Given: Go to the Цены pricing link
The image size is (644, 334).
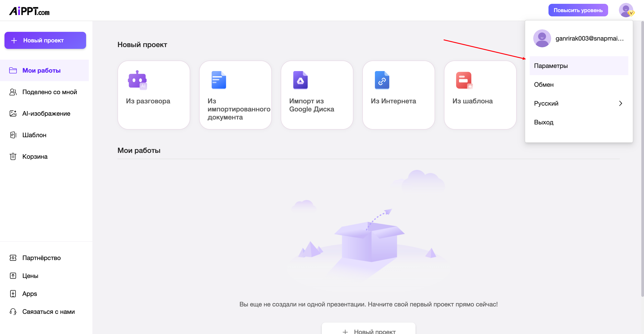Looking at the screenshot, I should tap(30, 276).
